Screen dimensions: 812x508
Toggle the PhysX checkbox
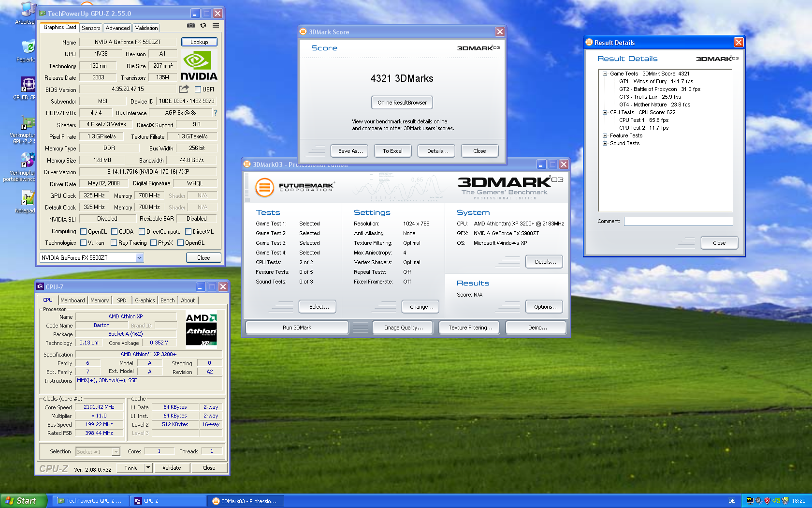[x=154, y=243]
